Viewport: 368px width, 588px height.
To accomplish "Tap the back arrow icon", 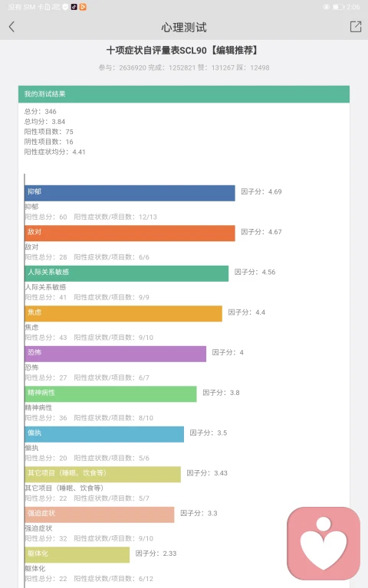I will [11, 27].
